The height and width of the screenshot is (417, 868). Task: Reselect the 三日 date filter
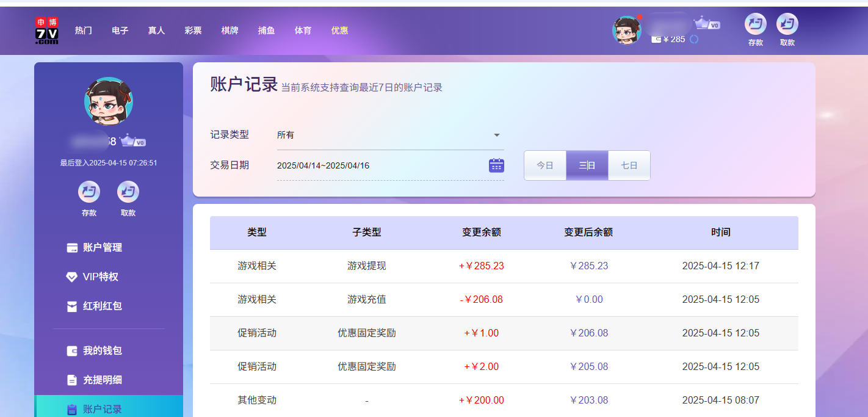587,165
